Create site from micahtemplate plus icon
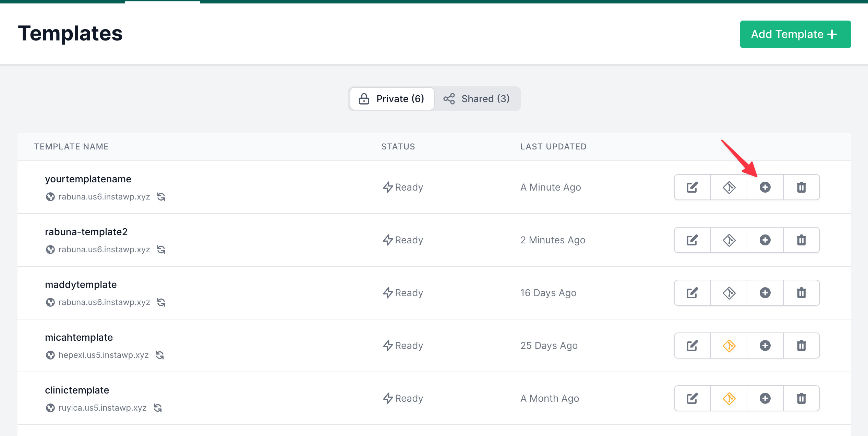 pos(765,346)
